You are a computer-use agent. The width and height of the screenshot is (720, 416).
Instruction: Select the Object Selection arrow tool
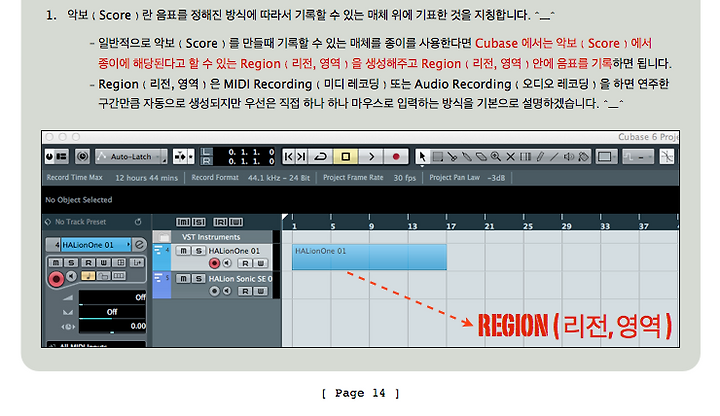pyautogui.click(x=422, y=157)
